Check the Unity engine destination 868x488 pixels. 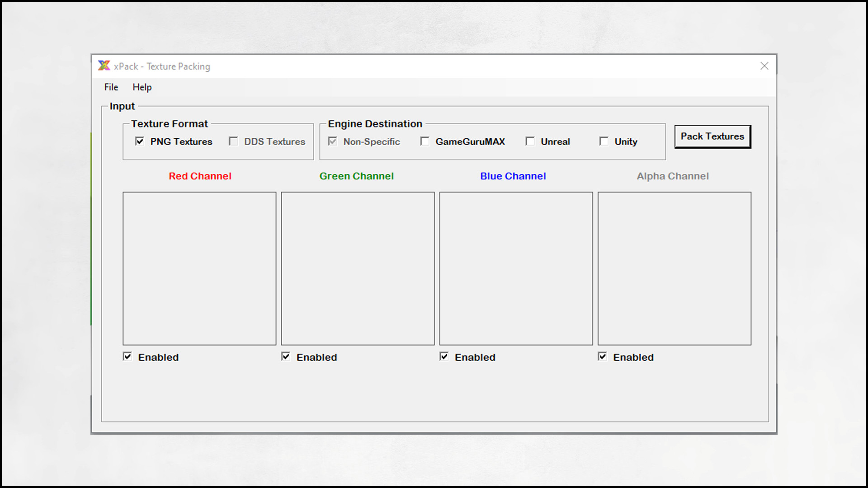[604, 141]
